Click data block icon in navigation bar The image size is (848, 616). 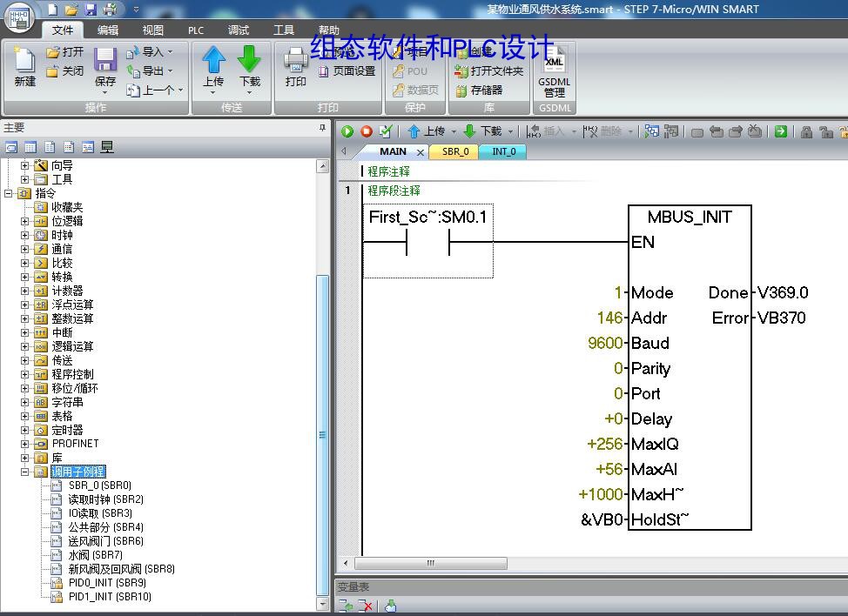click(x=50, y=147)
